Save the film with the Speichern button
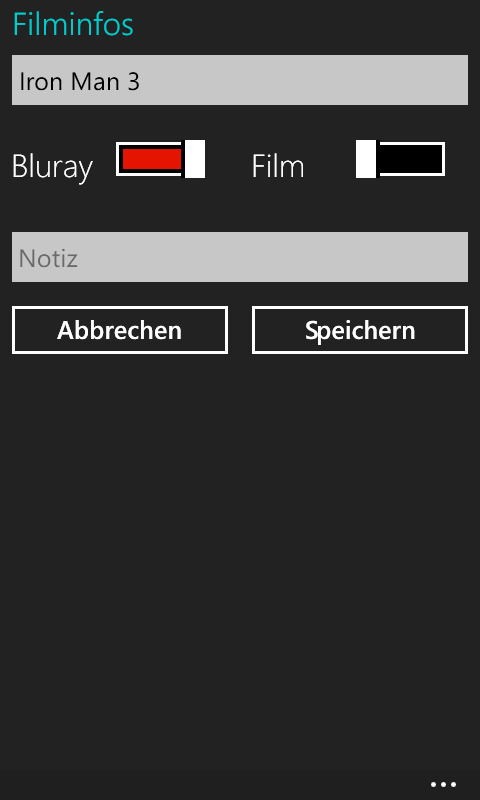 coord(360,330)
